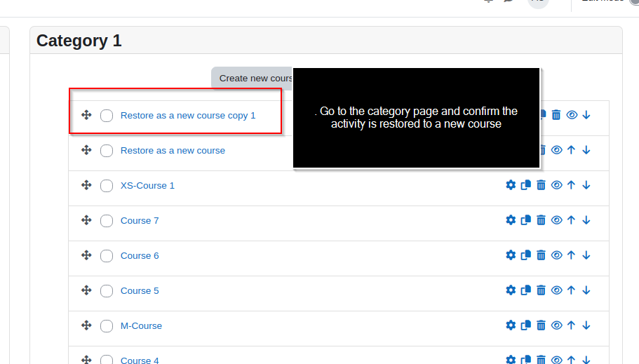
Task: Duplicate M-Course with copy icon
Action: [x=525, y=325]
